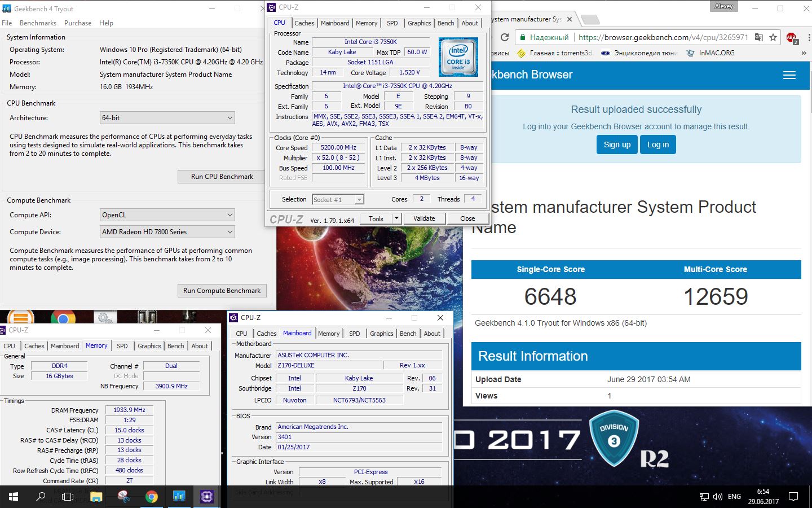Click the DRAM Frequency 1933.9 MHz value

coord(129,410)
